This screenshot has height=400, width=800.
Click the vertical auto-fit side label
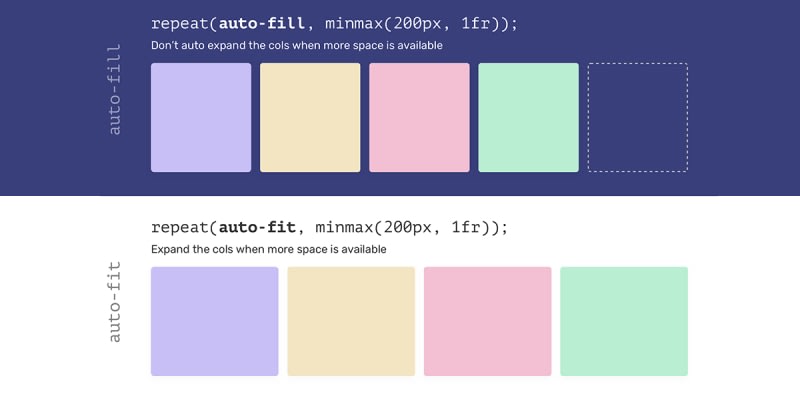tap(114, 301)
